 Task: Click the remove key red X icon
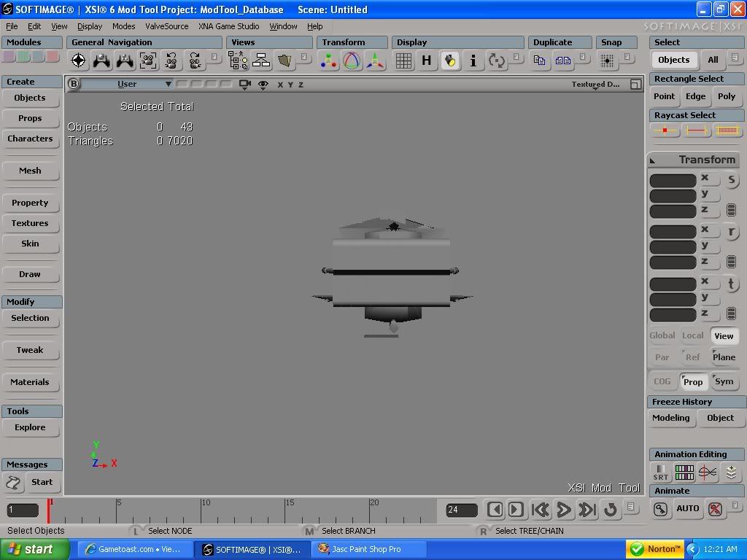(x=715, y=509)
